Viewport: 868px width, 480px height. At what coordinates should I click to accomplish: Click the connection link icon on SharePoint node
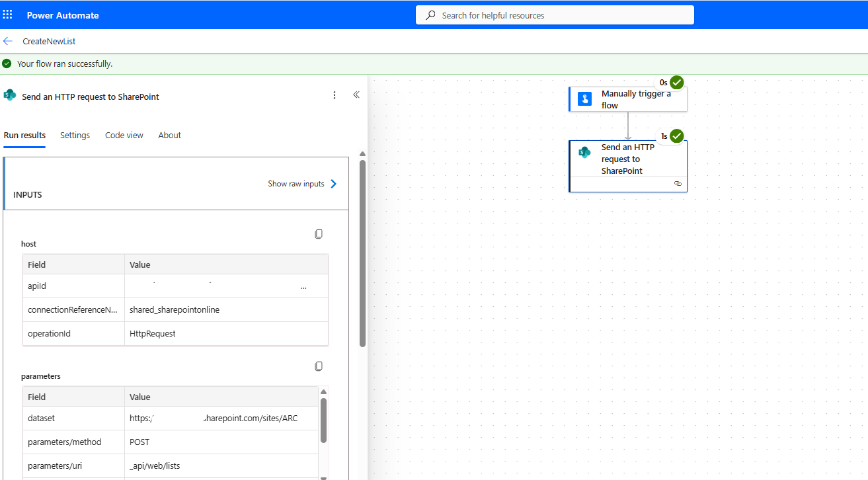pyautogui.click(x=678, y=184)
